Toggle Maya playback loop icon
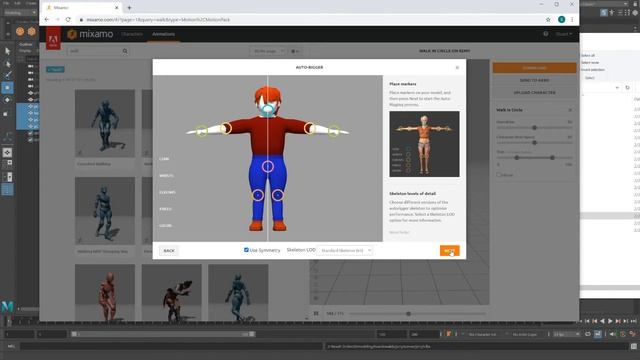640x360 pixels. click(588, 334)
